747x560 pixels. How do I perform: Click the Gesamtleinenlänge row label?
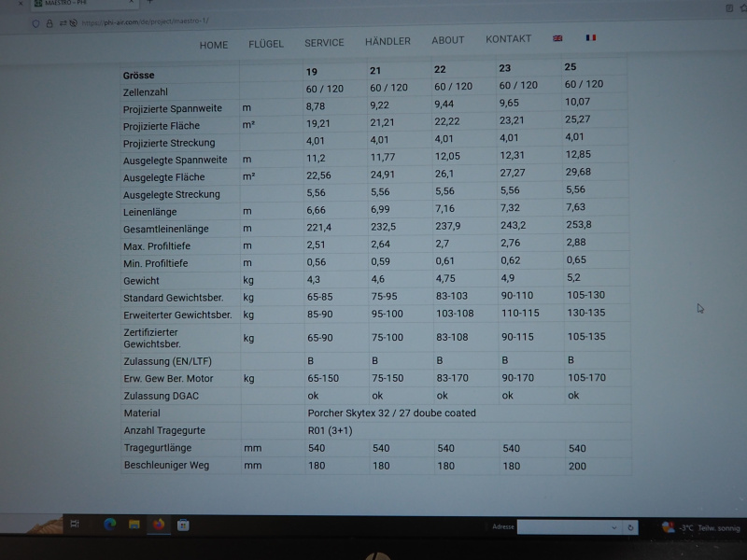pos(166,229)
